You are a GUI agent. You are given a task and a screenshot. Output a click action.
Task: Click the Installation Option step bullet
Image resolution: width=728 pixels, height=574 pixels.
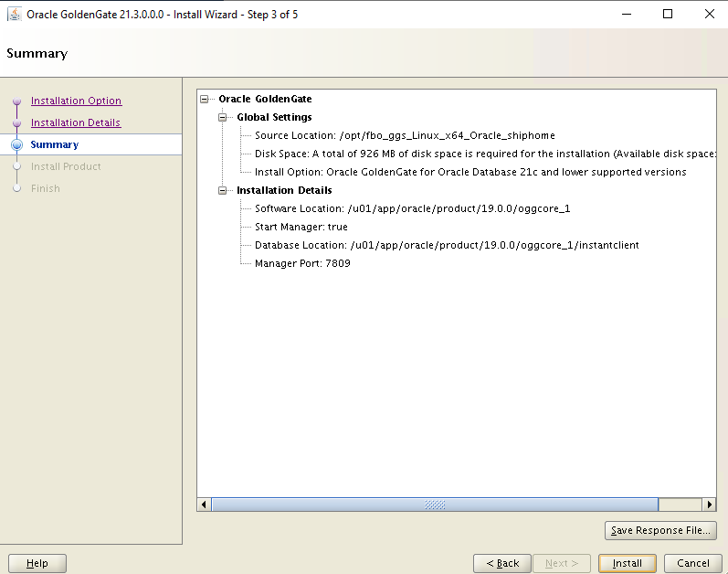tap(17, 101)
